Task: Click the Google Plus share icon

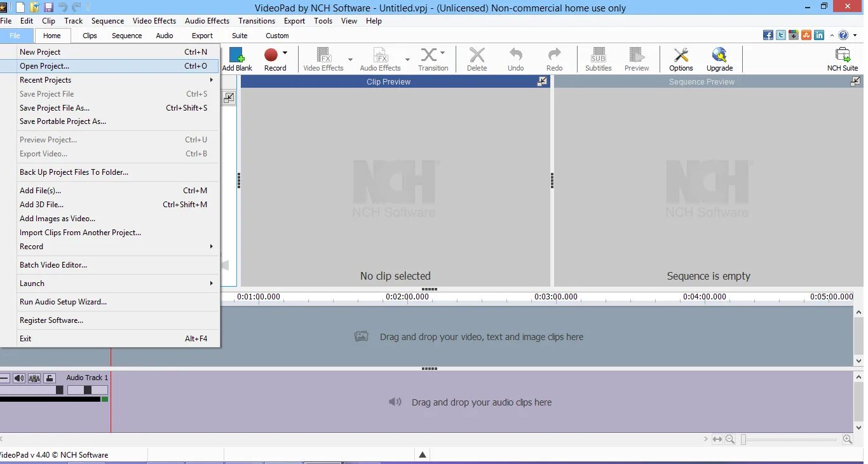Action: pyautogui.click(x=794, y=36)
